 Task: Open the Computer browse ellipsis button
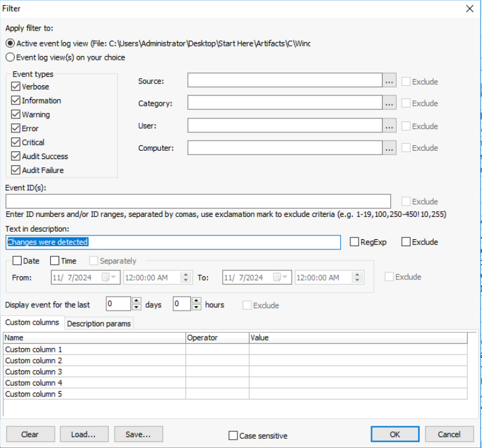point(389,148)
